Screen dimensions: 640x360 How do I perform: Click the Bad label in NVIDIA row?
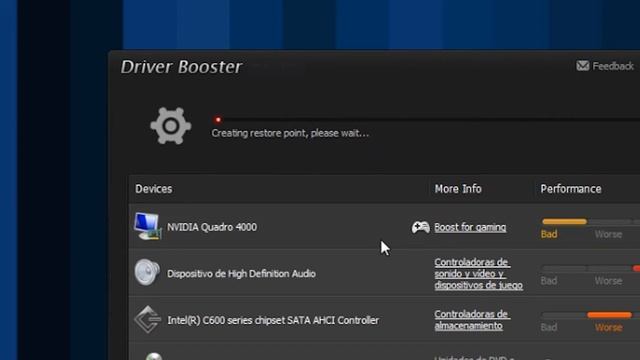tap(549, 234)
